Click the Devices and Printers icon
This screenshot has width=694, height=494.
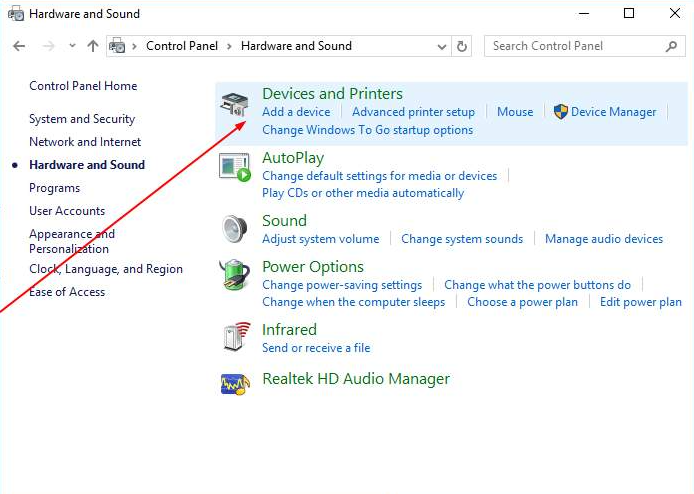click(234, 104)
